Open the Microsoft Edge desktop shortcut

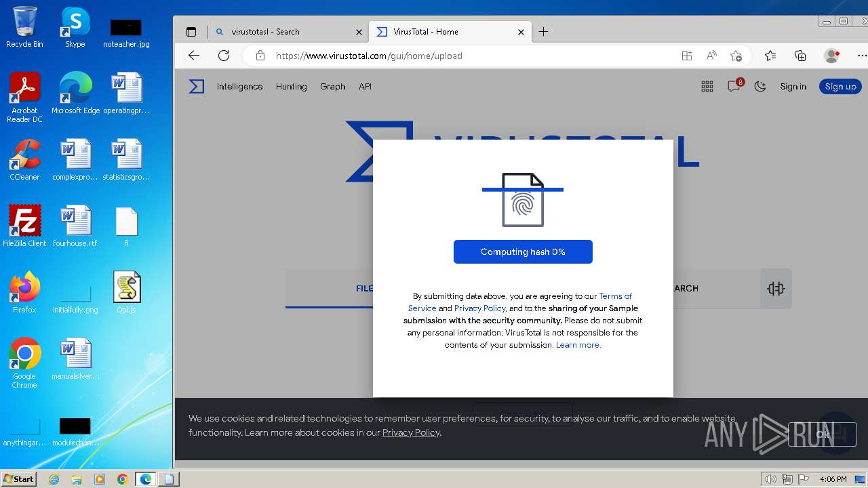75,94
